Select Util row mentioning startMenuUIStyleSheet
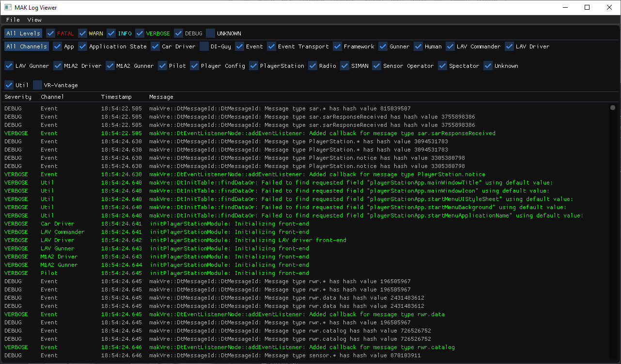Viewport: 621px width, 364px height. coord(305,199)
